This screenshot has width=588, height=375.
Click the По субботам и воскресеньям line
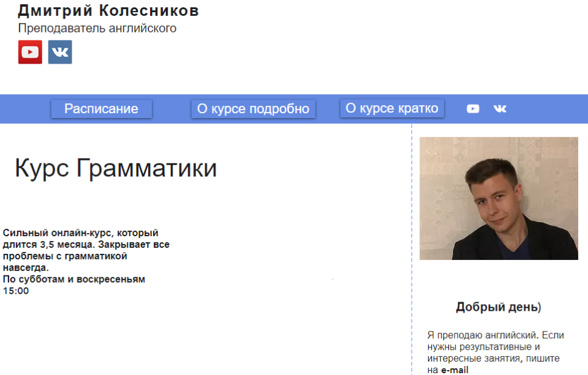[x=74, y=280]
